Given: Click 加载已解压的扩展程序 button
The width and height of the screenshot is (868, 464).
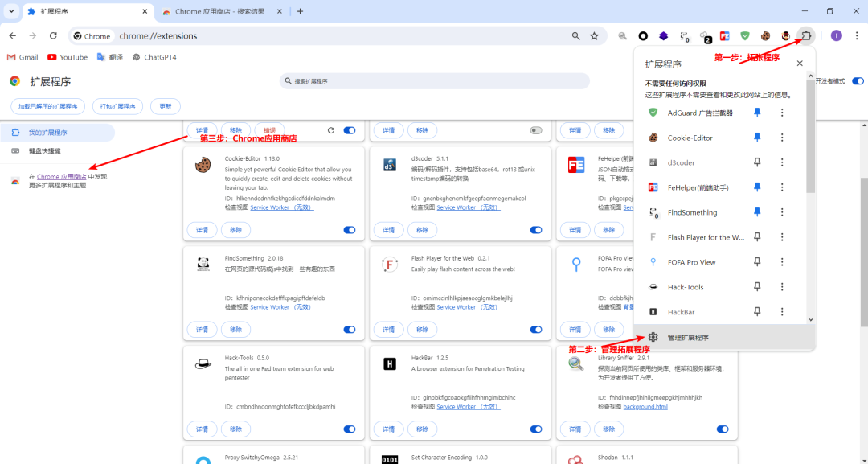Looking at the screenshot, I should coord(48,106).
